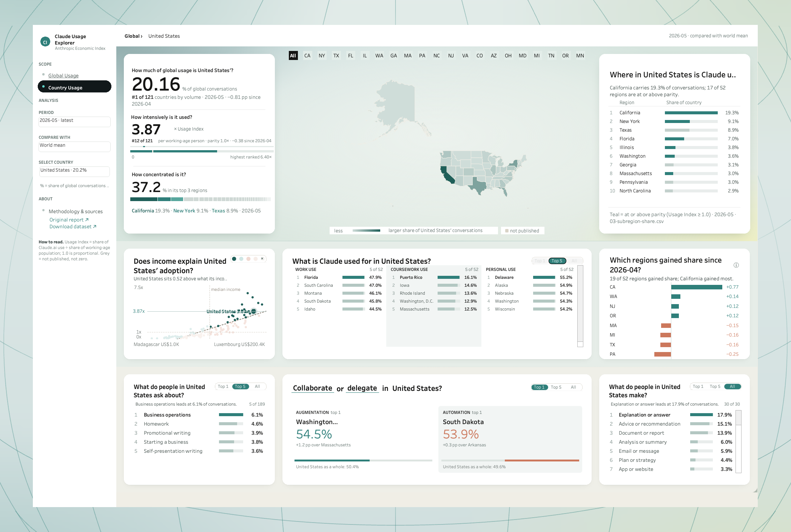The height and width of the screenshot is (532, 791).
Task: Select All in Collaborate or delegate card
Action: pos(574,387)
